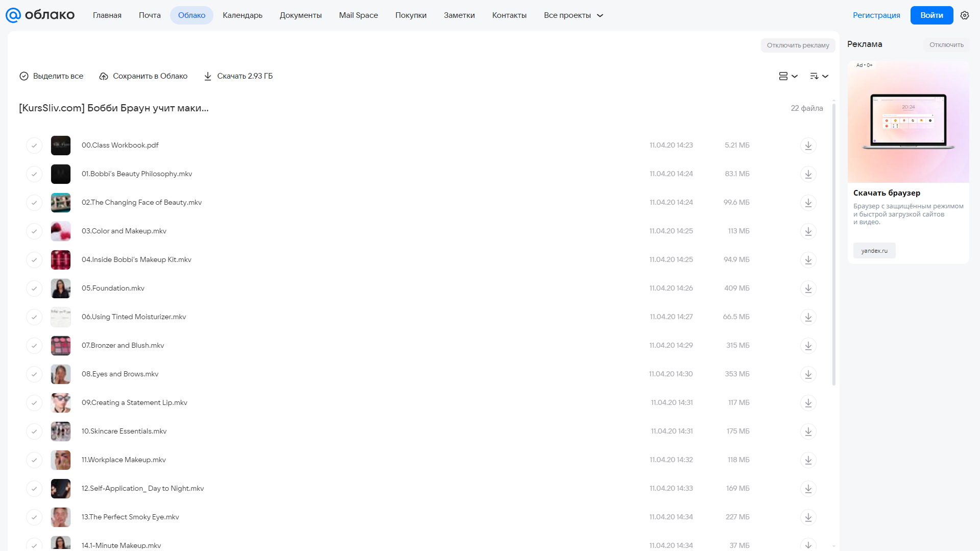980x551 pixels.
Task: Click the file list vertical scrollbar
Action: (834, 244)
